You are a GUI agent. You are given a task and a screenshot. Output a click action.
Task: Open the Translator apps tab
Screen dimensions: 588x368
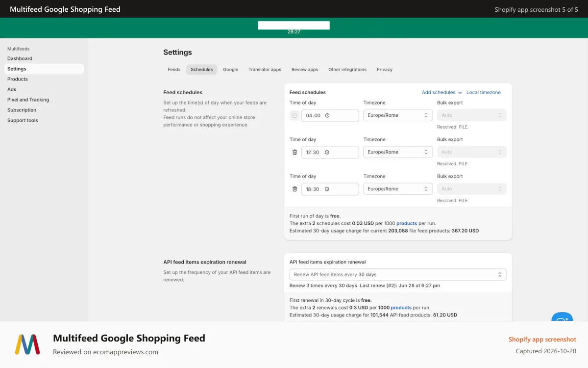click(x=265, y=70)
